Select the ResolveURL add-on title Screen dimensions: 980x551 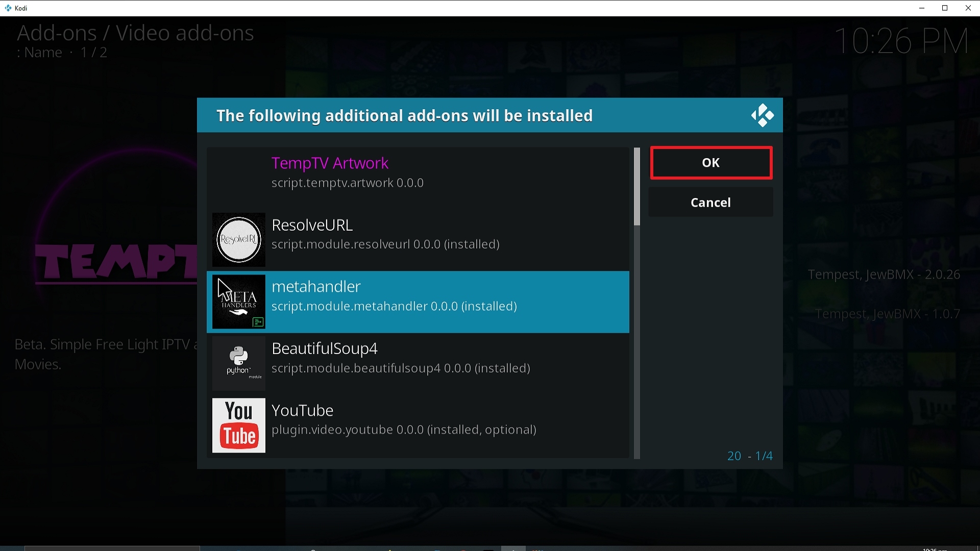click(312, 225)
